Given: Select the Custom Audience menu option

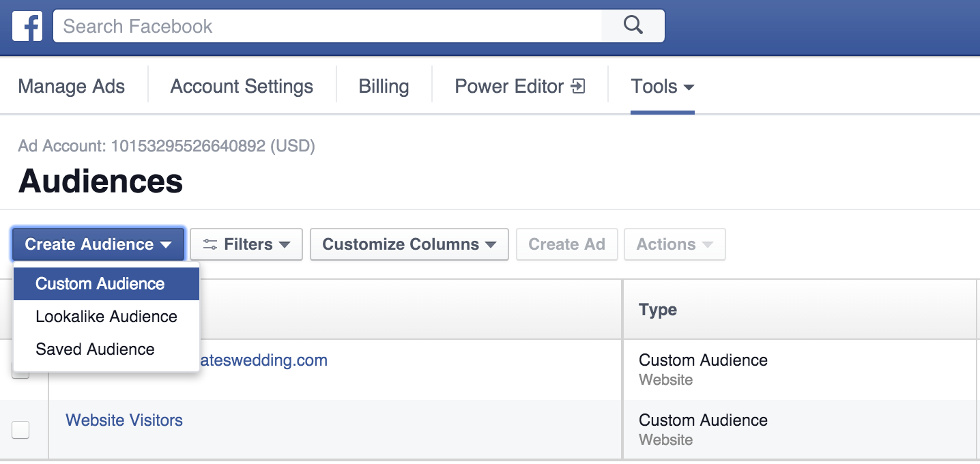Looking at the screenshot, I should coord(100,283).
